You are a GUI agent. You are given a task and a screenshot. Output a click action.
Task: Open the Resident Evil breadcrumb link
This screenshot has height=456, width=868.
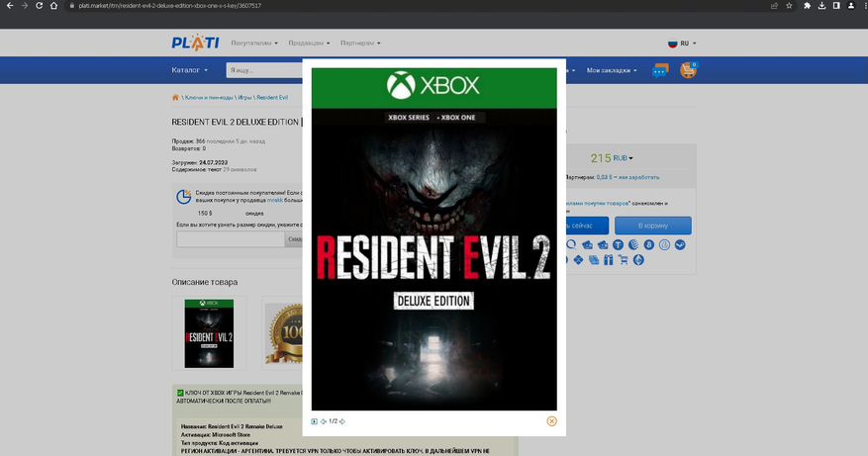272,97
